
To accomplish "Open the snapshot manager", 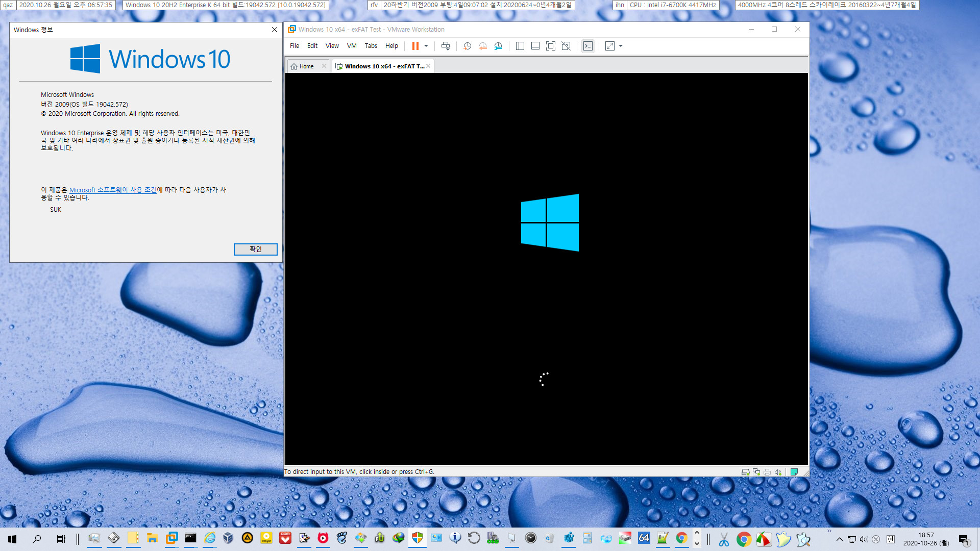I will pos(499,46).
